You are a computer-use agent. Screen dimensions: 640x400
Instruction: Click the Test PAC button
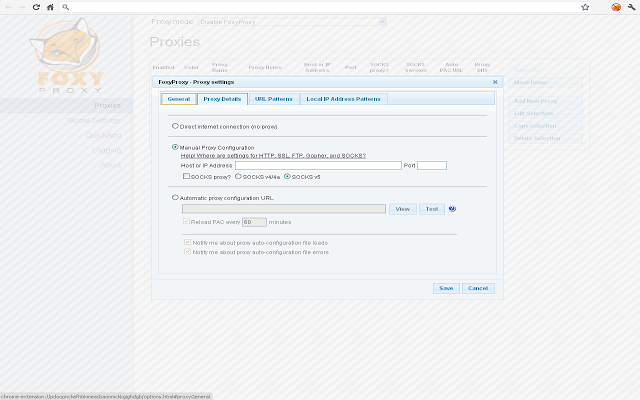point(432,209)
